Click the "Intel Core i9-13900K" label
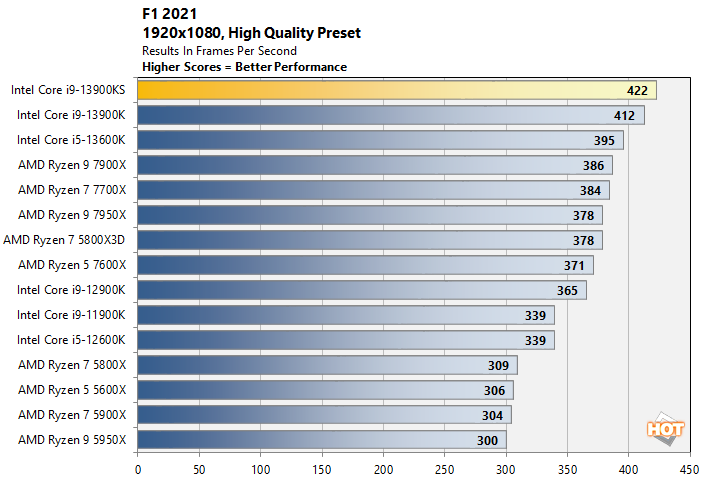 (71, 115)
